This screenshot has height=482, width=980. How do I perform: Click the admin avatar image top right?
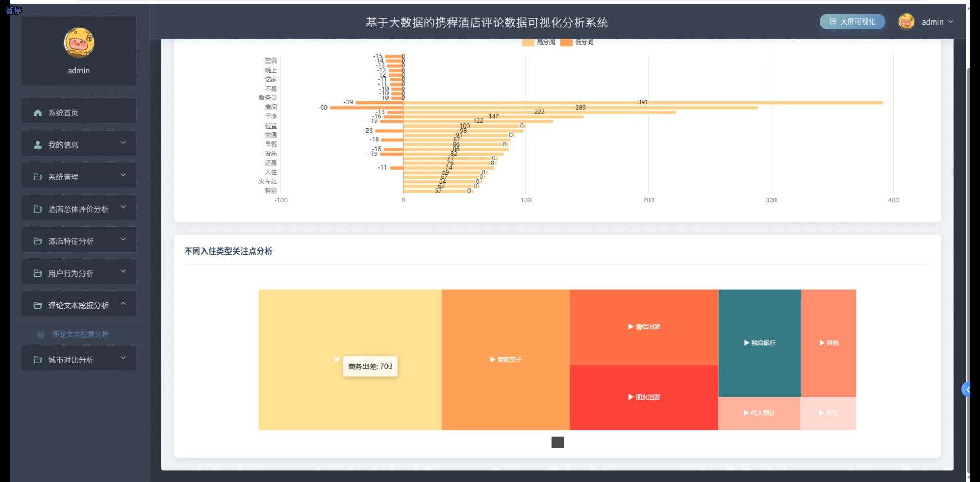906,22
